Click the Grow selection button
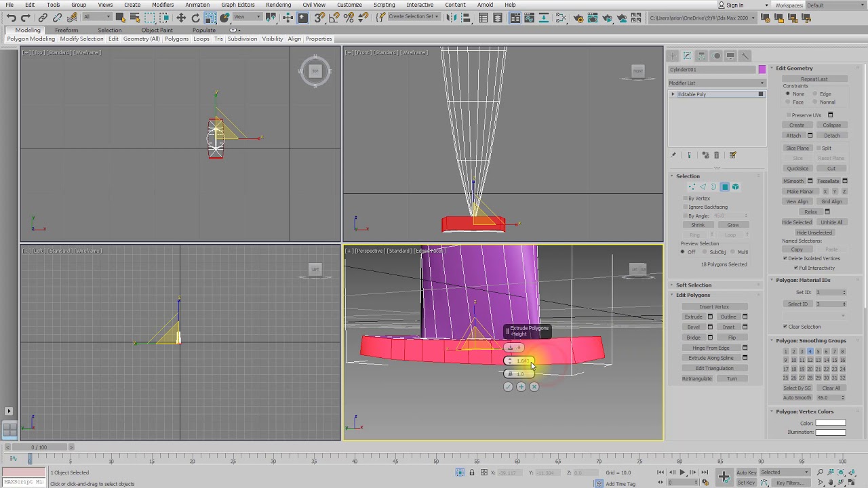The height and width of the screenshot is (488, 868). [x=733, y=225]
